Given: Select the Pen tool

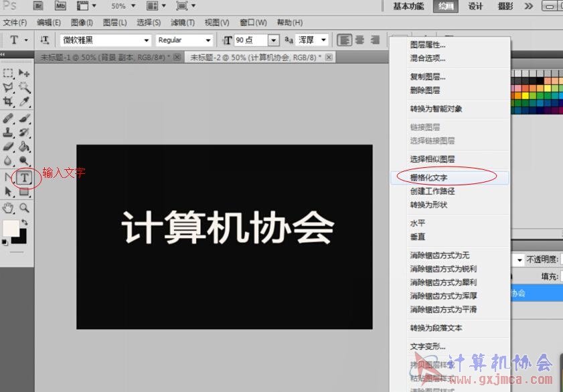Looking at the screenshot, I should (x=8, y=177).
